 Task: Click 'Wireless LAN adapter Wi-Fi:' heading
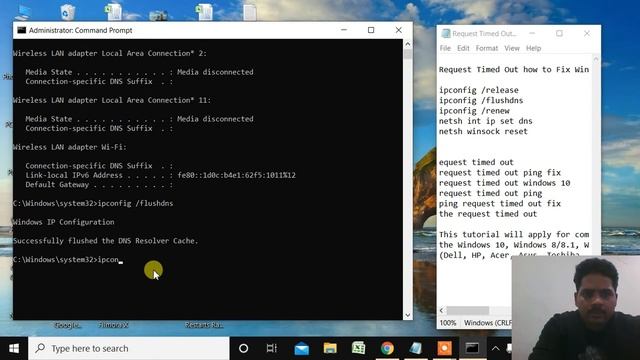click(70, 147)
